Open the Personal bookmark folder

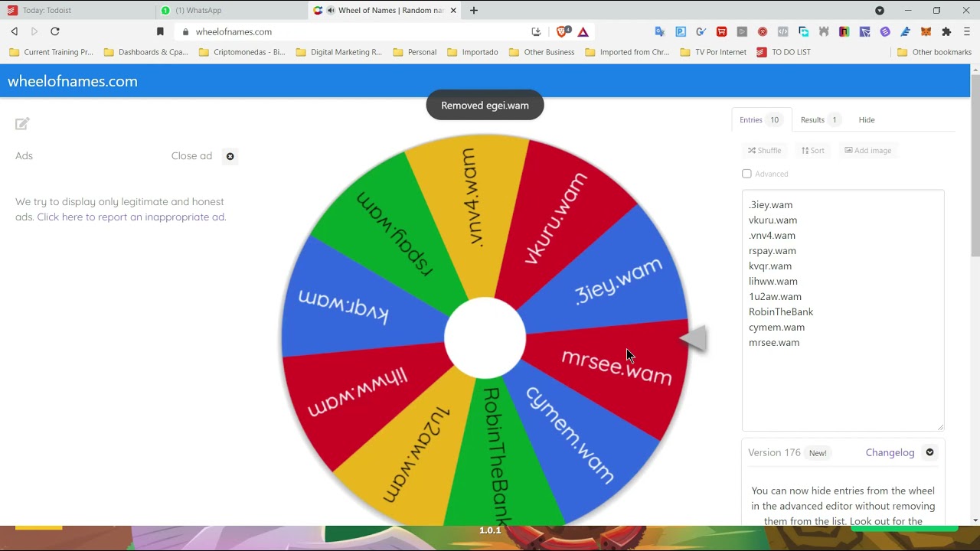[415, 52]
